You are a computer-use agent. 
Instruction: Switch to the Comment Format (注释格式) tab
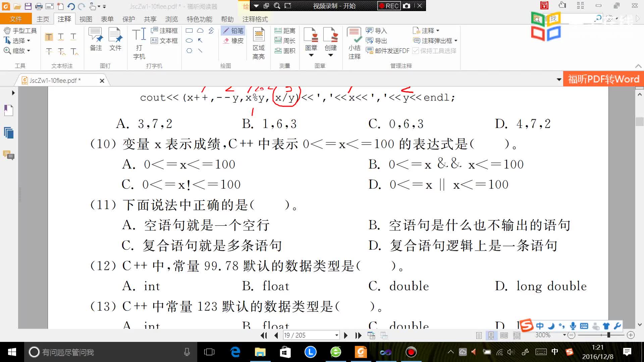[255, 19]
